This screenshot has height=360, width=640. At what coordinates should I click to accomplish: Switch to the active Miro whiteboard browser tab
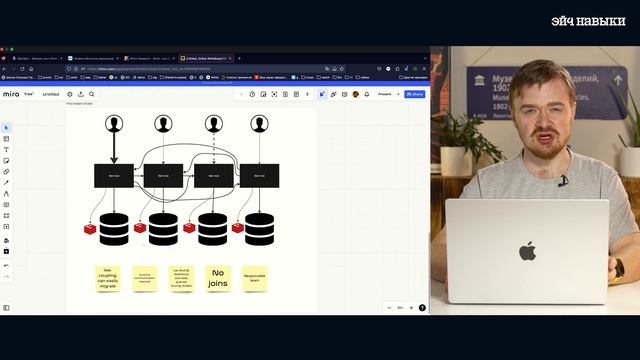[x=206, y=58]
